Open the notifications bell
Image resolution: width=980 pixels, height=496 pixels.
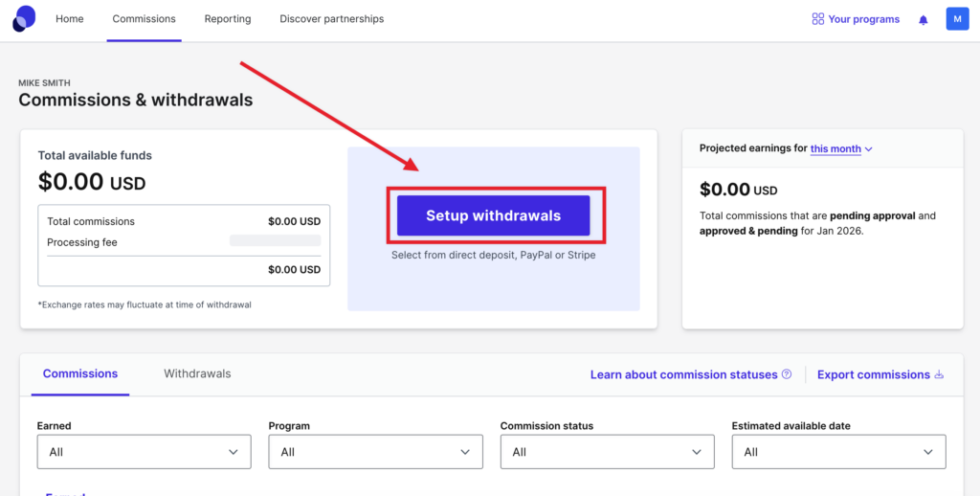point(923,19)
